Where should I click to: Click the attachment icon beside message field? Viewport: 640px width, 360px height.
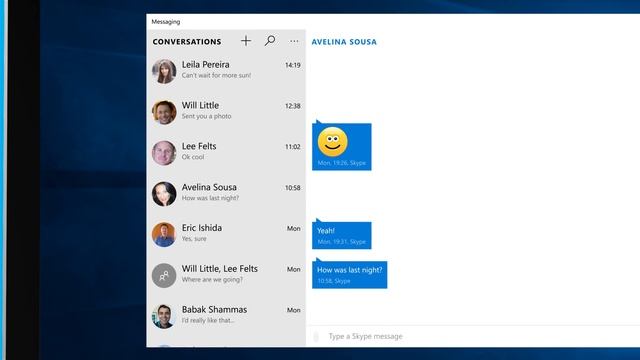[x=316, y=336]
